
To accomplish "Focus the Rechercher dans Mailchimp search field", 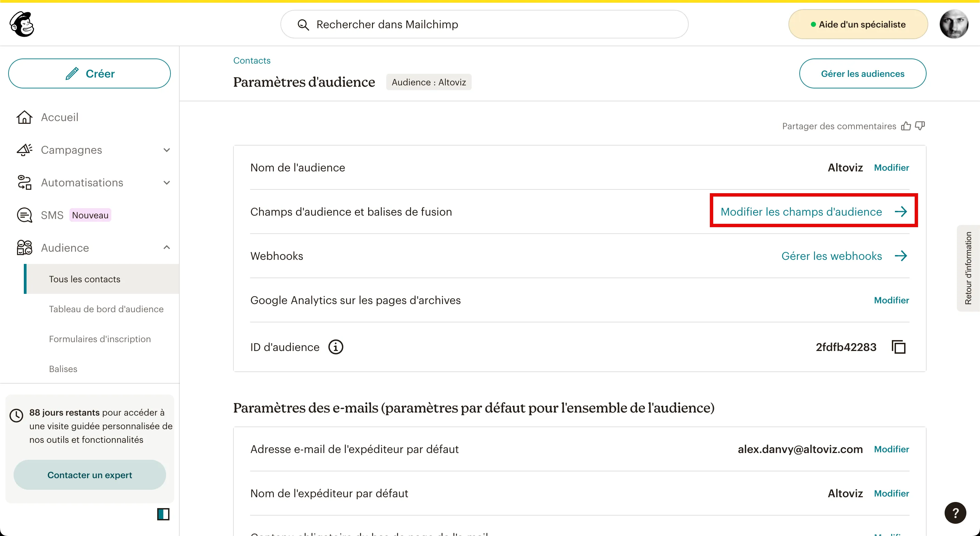I will tap(484, 24).
